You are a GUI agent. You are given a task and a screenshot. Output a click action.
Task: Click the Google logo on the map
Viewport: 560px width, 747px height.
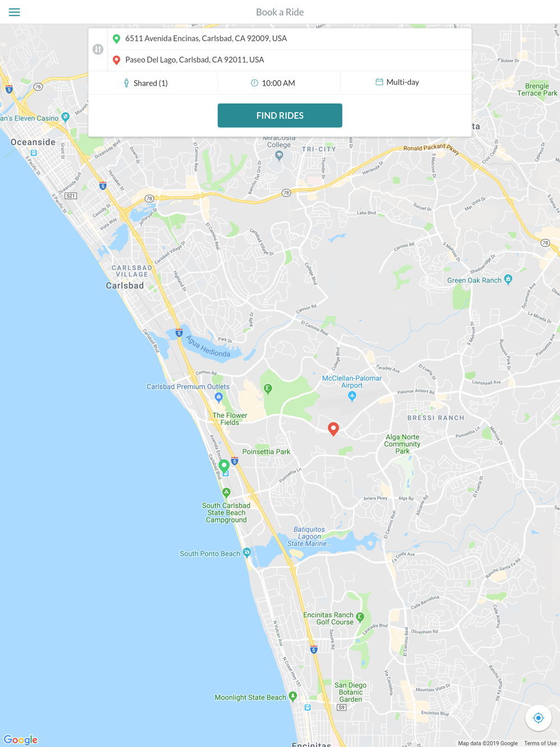click(21, 740)
